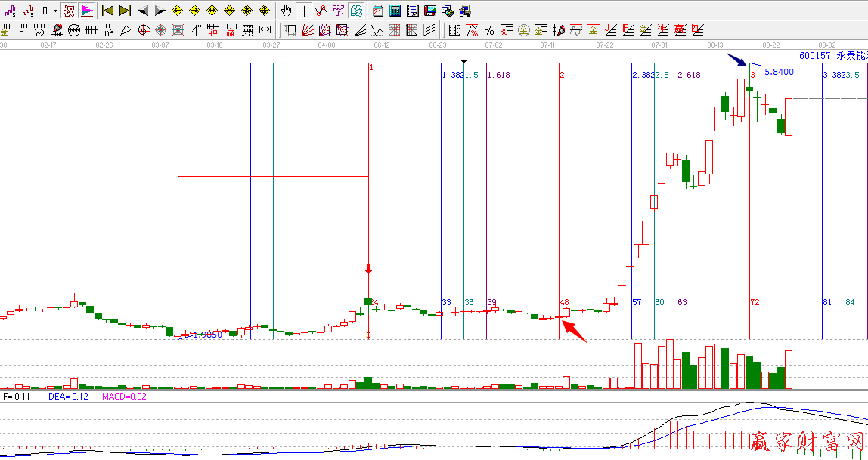868x460 pixels.
Task: Toggle the pink flag icon button
Action: click(x=87, y=11)
